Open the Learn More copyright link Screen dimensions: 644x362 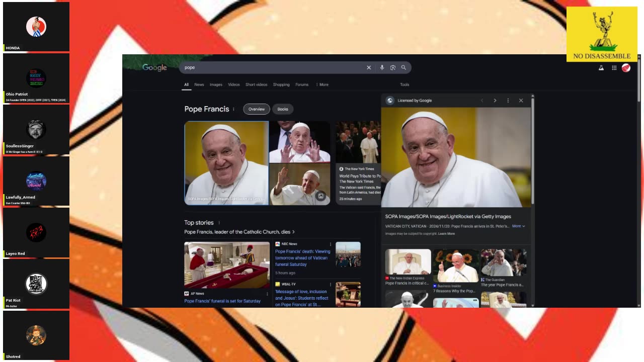[446, 234]
